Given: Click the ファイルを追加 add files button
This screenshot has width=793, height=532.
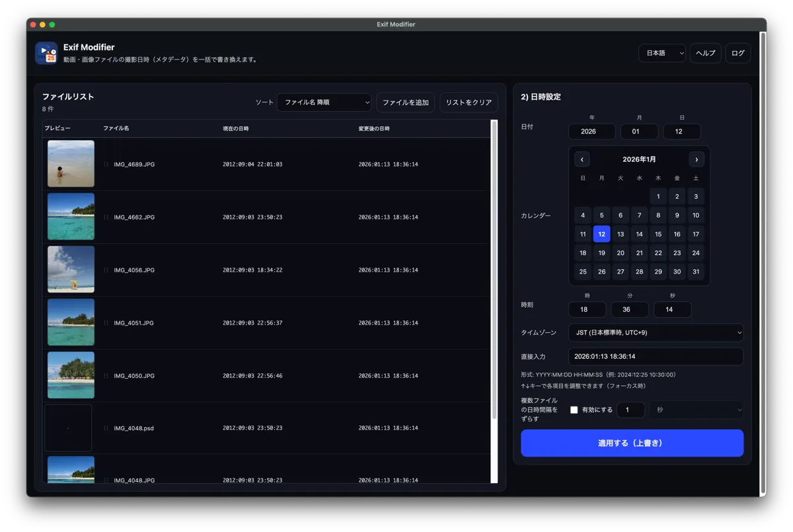Looking at the screenshot, I should click(405, 102).
